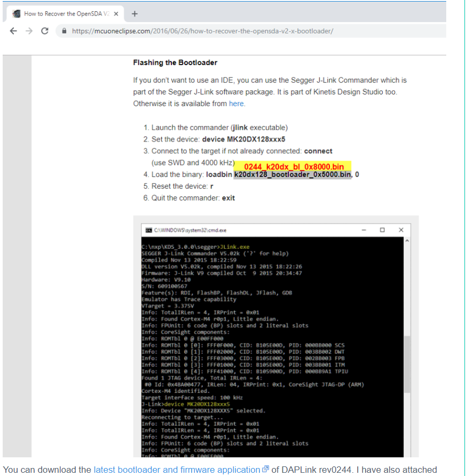Screen dimensions: 466x476
Task: Click the J-Link Commander terminal screenshot
Action: tap(276, 340)
